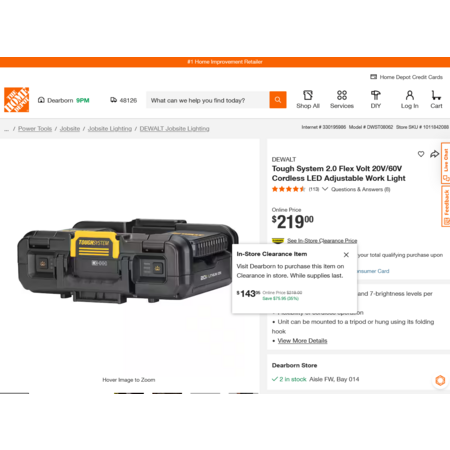Screen dimensions: 450x450
Task: Open the Live Chat side tab
Action: pyautogui.click(x=446, y=163)
